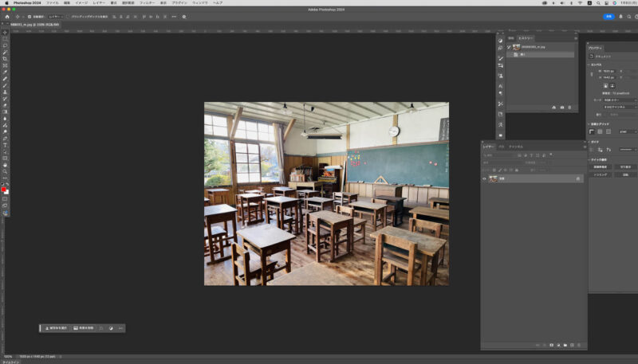Collapse the canvas section in Properties panel
The image size is (638, 364).
click(x=589, y=65)
